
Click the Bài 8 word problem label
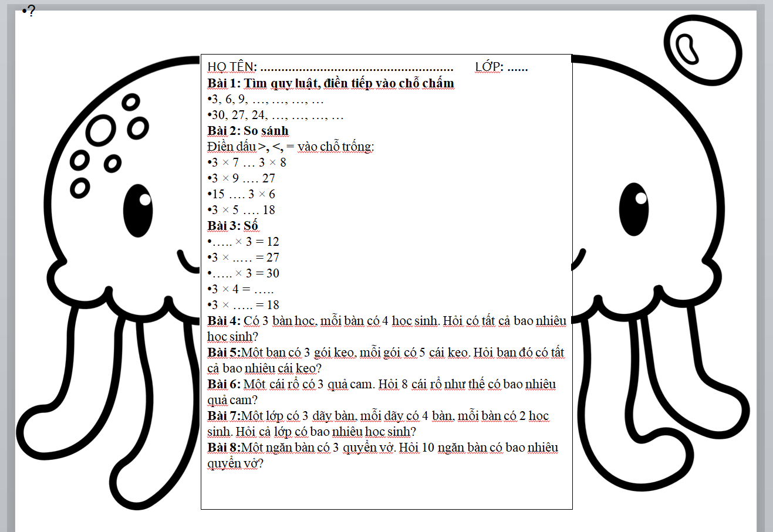point(224,448)
